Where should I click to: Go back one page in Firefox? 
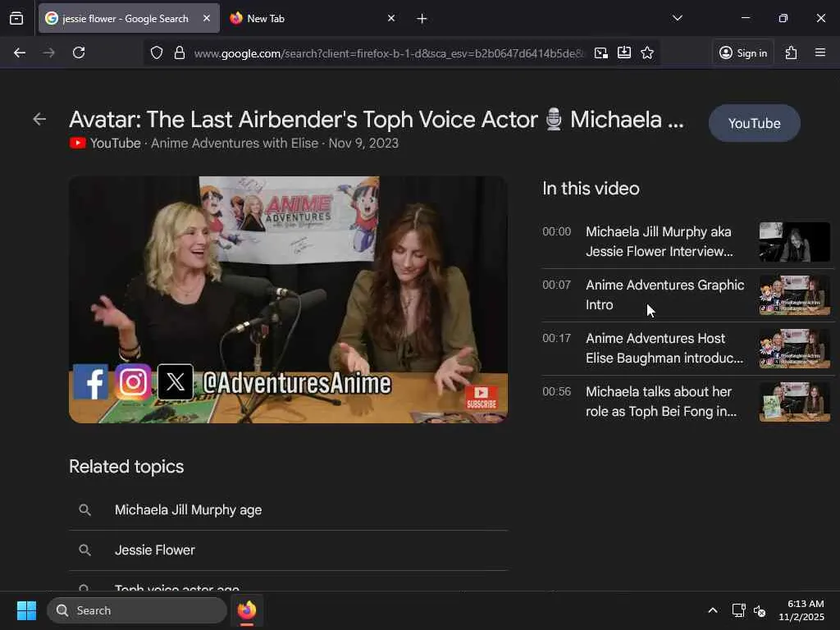coord(20,52)
